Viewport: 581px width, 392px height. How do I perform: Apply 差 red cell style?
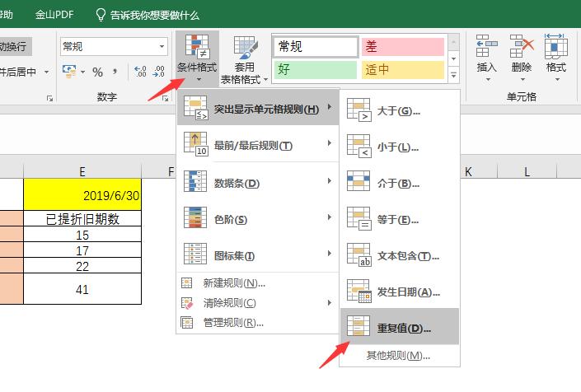pyautogui.click(x=403, y=47)
